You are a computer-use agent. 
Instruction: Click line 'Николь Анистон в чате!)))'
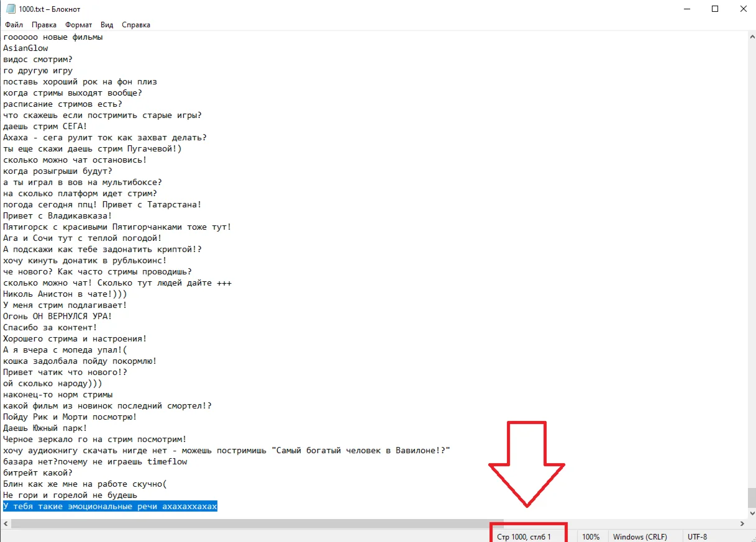click(65, 294)
